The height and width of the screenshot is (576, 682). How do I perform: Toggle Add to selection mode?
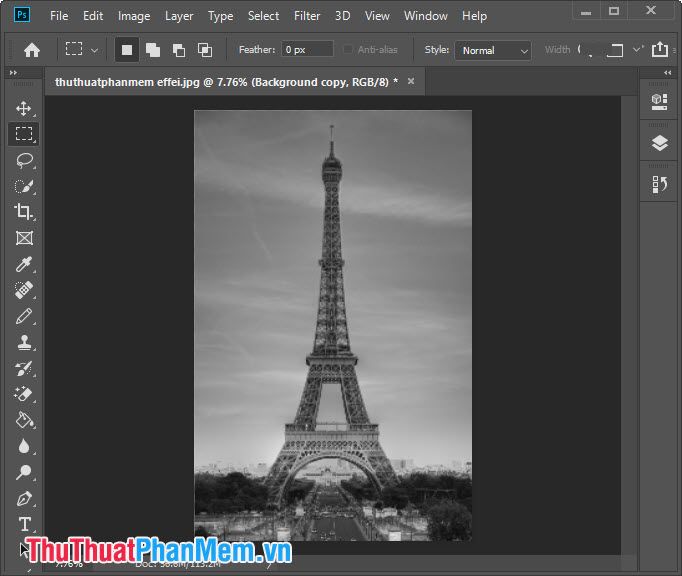(x=153, y=50)
